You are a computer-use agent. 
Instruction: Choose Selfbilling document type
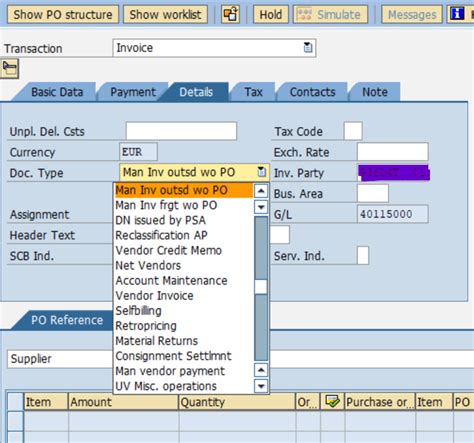pyautogui.click(x=183, y=311)
